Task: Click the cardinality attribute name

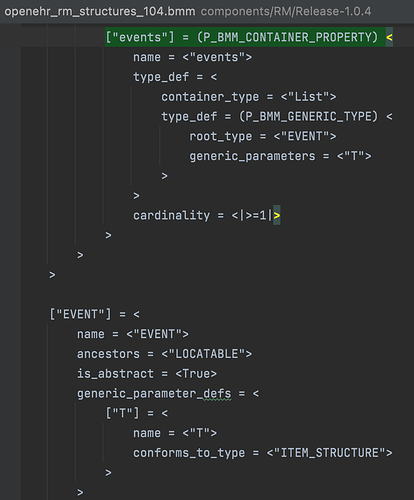Action: 171,215
